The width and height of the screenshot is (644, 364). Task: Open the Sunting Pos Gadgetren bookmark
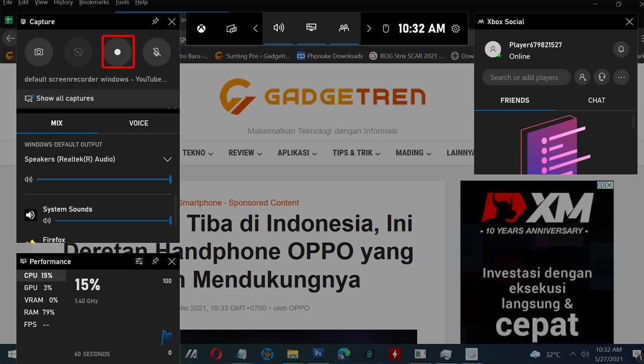pos(253,56)
